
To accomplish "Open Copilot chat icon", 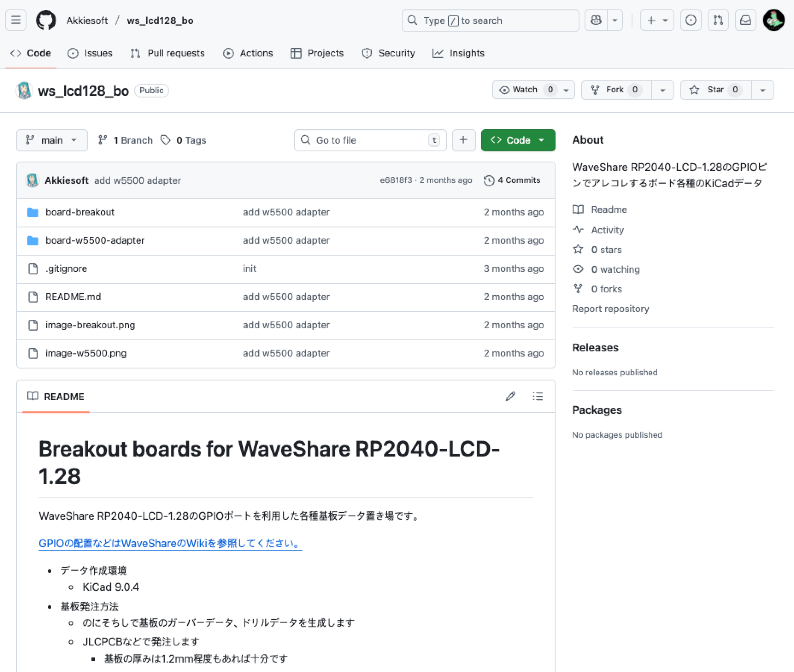I will tap(596, 21).
